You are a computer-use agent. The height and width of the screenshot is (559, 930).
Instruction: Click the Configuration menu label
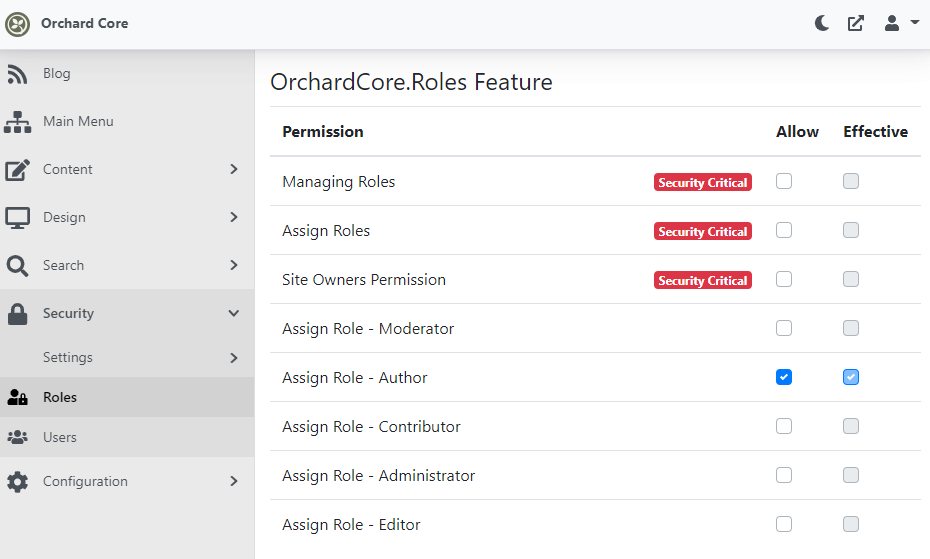[x=85, y=481]
